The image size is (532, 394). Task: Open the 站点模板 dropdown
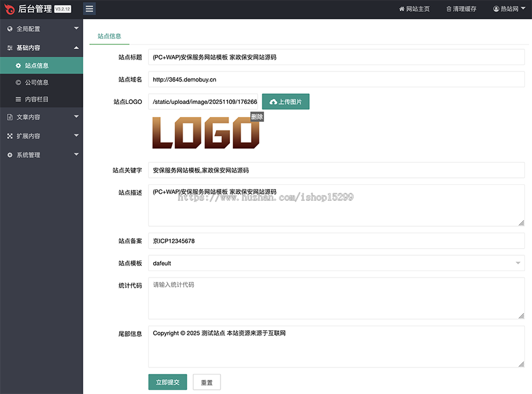[336, 263]
